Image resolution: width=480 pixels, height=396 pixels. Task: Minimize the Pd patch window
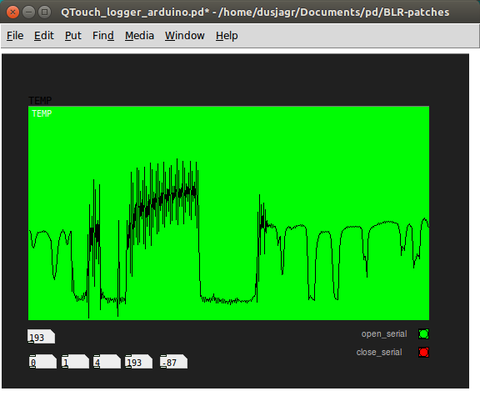coord(29,12)
